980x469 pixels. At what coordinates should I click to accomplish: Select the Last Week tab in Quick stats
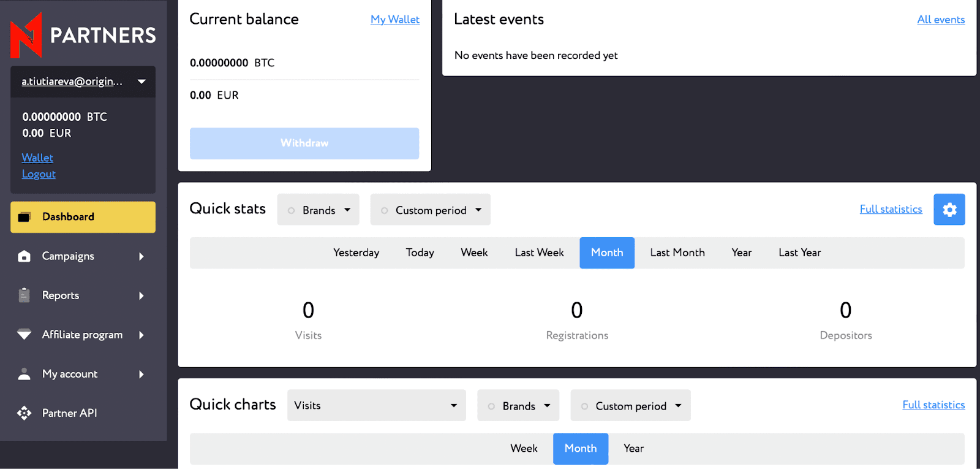click(x=539, y=253)
